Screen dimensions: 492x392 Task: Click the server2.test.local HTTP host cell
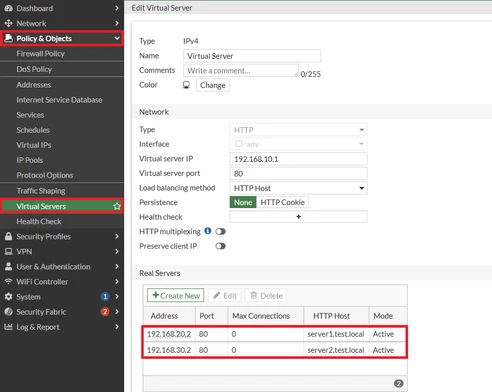[x=336, y=350]
